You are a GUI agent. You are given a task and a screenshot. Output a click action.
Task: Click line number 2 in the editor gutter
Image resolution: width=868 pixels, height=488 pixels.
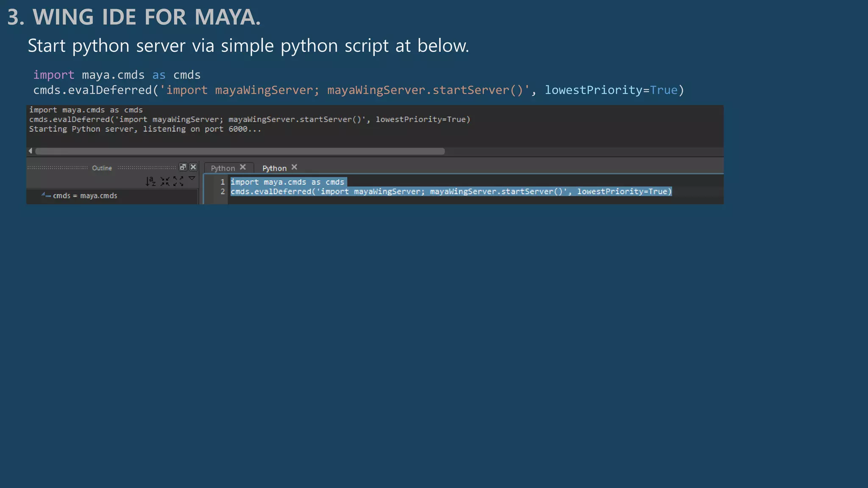point(223,192)
